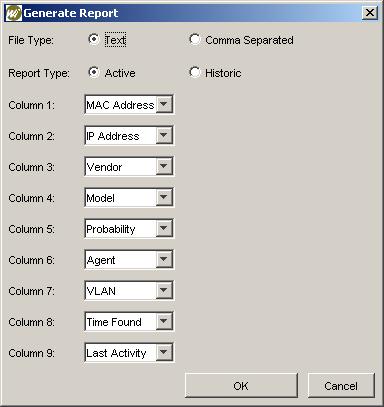Open the Column 7 VLAN dropdown arrow
Viewport: 384px width, 407px height.
(164, 291)
